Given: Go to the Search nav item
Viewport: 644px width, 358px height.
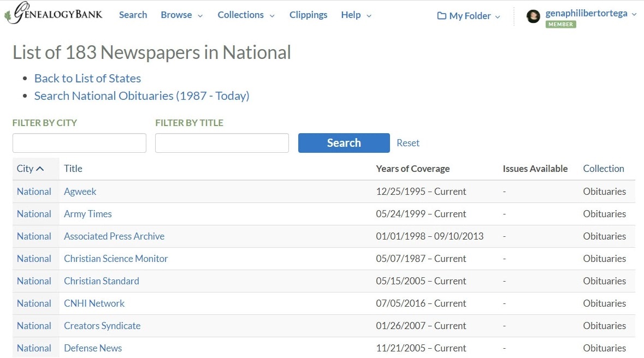Looking at the screenshot, I should click(133, 15).
